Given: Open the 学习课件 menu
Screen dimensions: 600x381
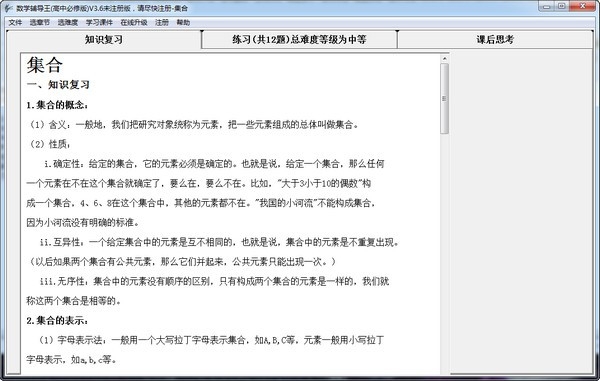Looking at the screenshot, I should tap(99, 23).
